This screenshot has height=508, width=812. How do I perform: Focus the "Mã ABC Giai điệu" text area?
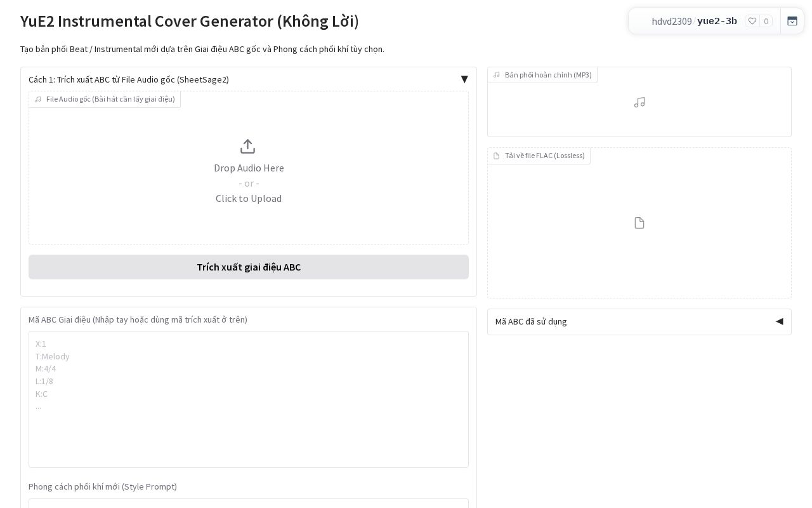coord(249,399)
